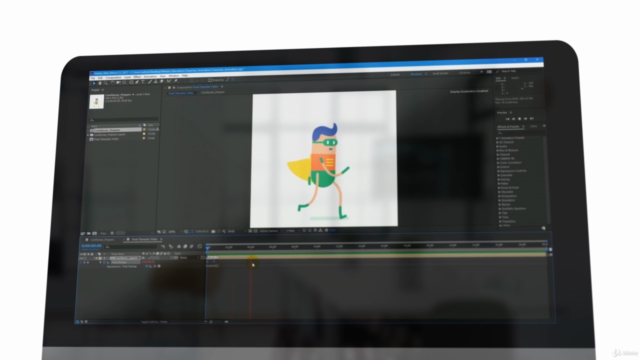Open the File menu
640x360 pixels.
coord(93,78)
